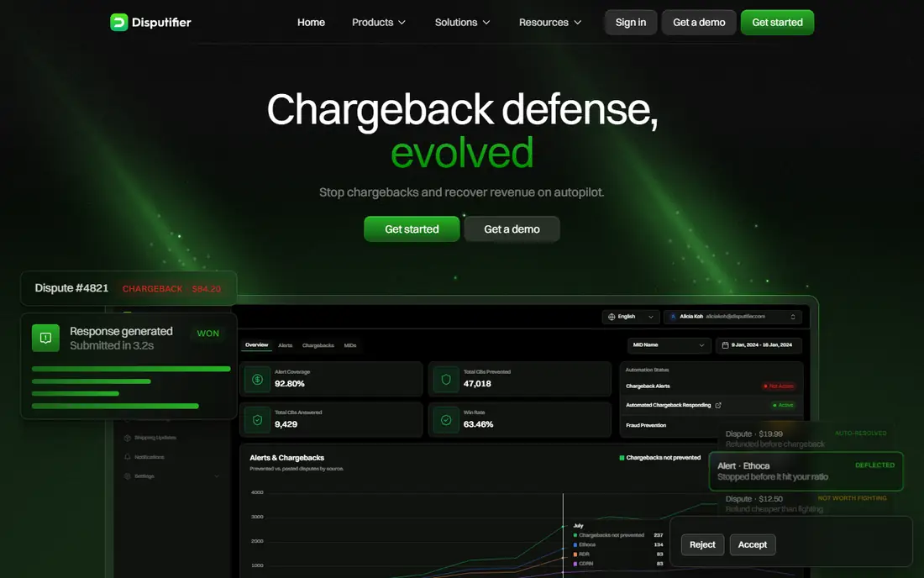The image size is (924, 578).
Task: Click the 47,018 prevented value
Action: pos(477,384)
